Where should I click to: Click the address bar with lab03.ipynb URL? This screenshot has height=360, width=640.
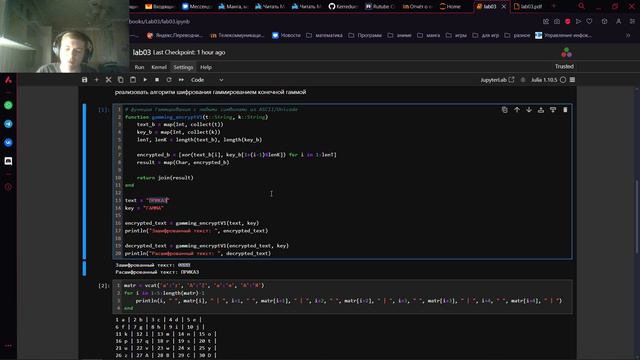(160, 22)
